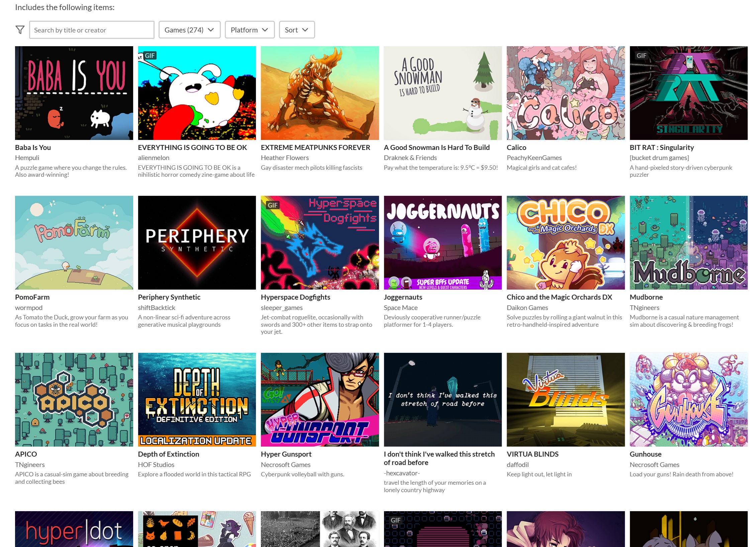
Task: Click the APICO cover image
Action: pos(74,400)
